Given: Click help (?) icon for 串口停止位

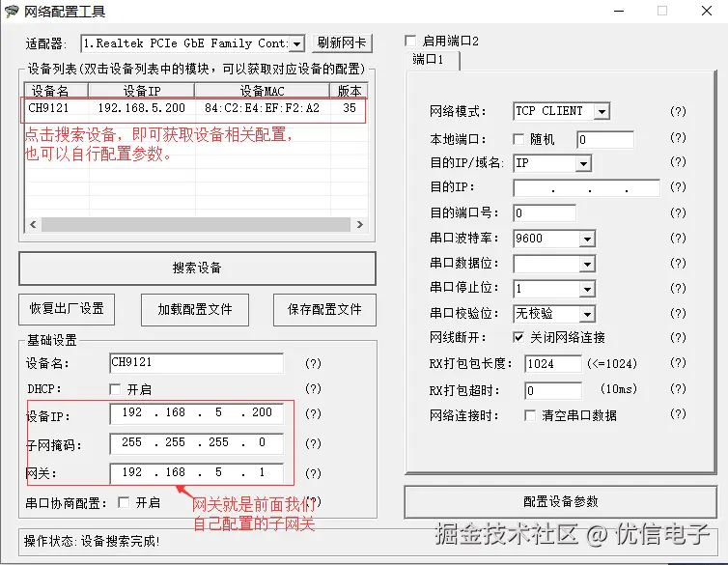Looking at the screenshot, I should coord(678,289).
